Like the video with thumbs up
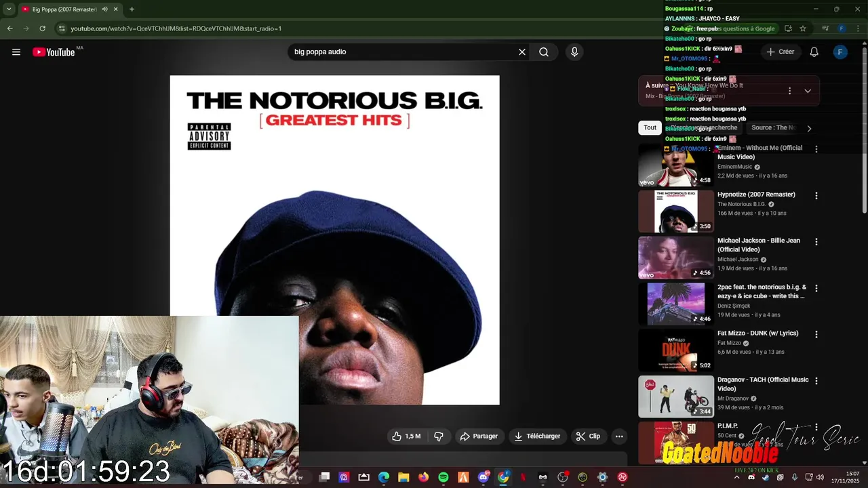The image size is (868, 488). coord(406,436)
